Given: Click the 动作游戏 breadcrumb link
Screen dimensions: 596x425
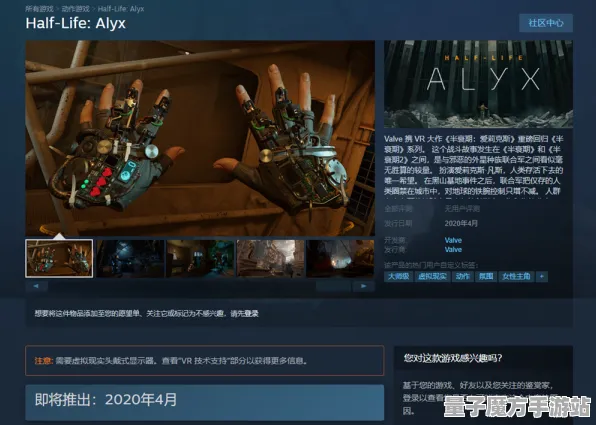Looking at the screenshot, I should click(x=76, y=9).
